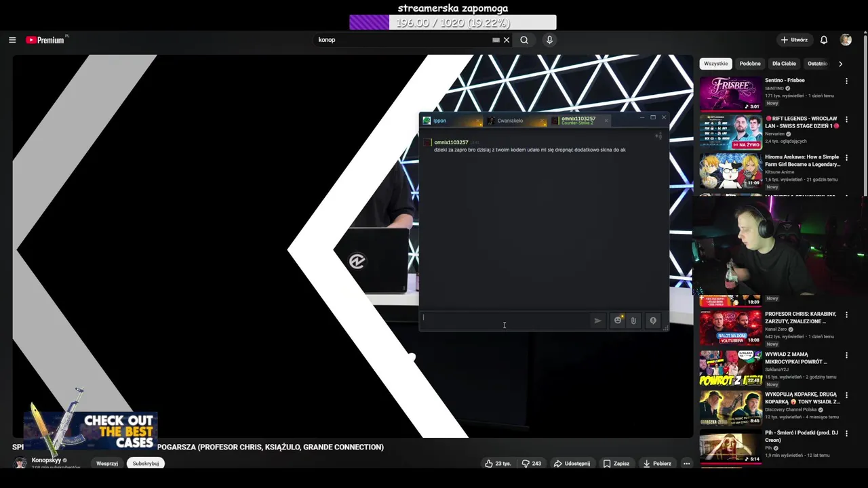Go to the YouTube Premium home logo
The width and height of the screenshot is (868, 488).
[45, 40]
